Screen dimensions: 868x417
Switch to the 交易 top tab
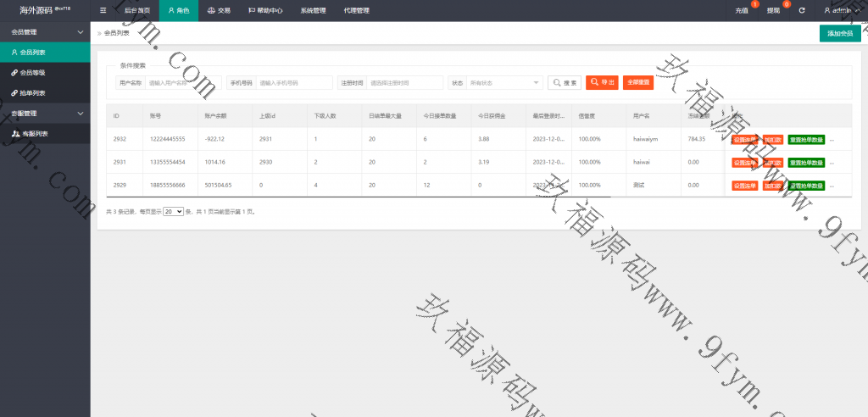coord(219,10)
